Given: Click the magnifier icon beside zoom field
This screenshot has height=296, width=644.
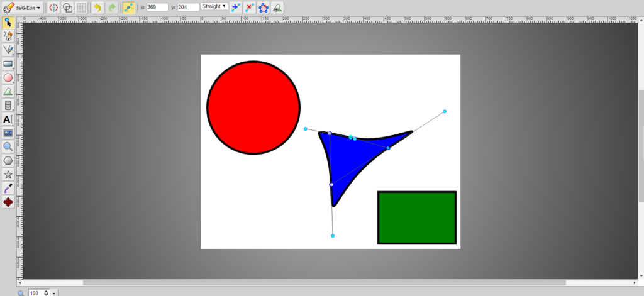Looking at the screenshot, I should pos(21,293).
